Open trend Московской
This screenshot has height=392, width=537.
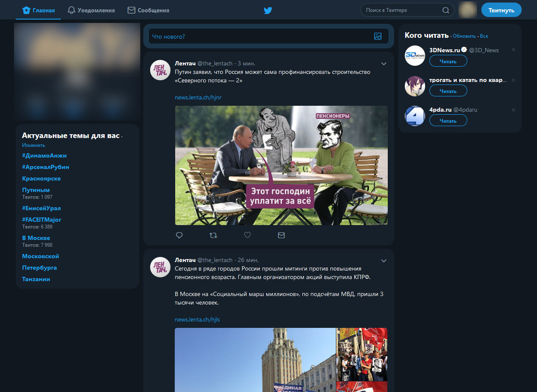pos(40,256)
